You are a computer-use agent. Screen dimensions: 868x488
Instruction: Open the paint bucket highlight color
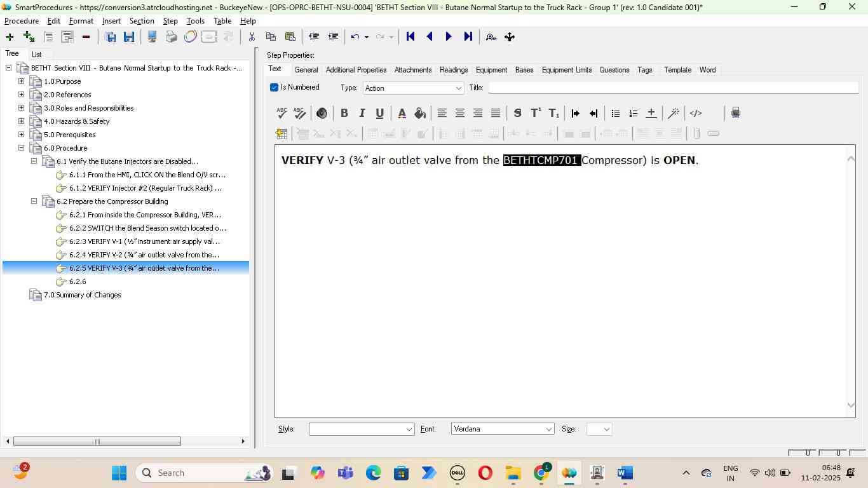click(420, 113)
